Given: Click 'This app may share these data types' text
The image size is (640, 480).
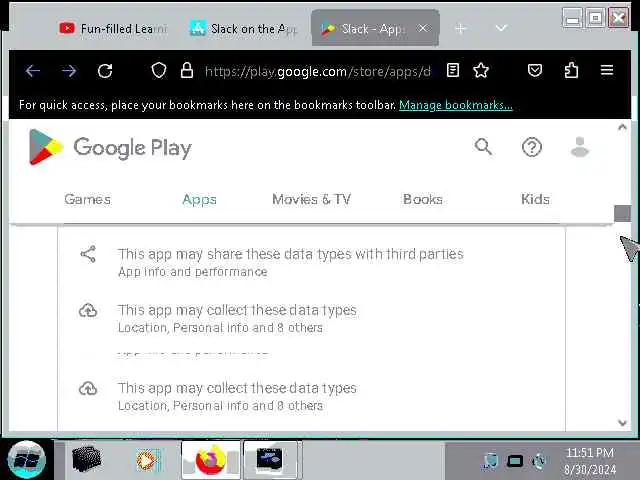Looking at the screenshot, I should point(291,254).
